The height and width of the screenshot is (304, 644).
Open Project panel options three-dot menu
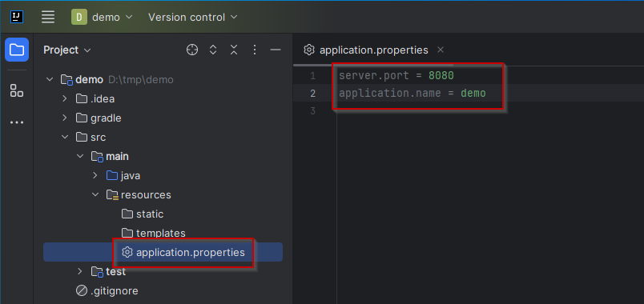click(255, 50)
